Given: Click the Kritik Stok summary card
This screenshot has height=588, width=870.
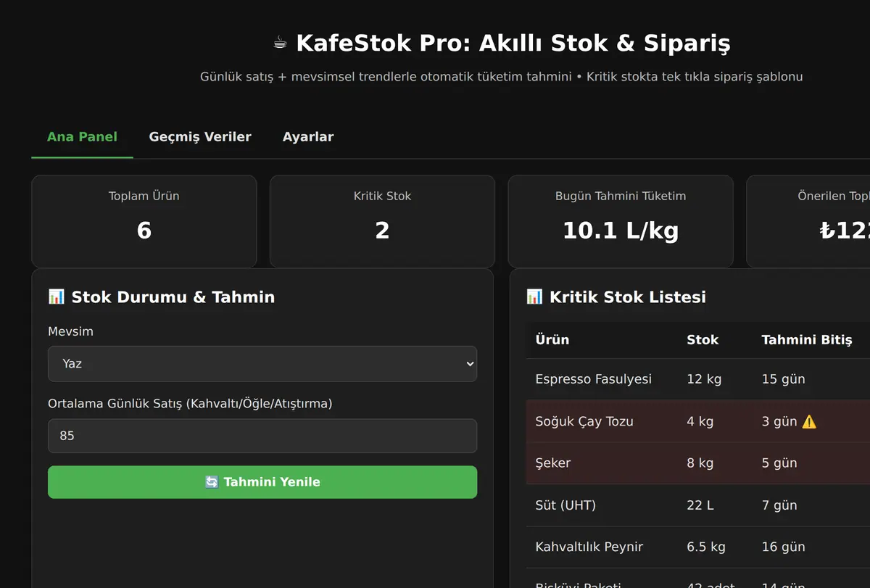Looking at the screenshot, I should (x=382, y=221).
